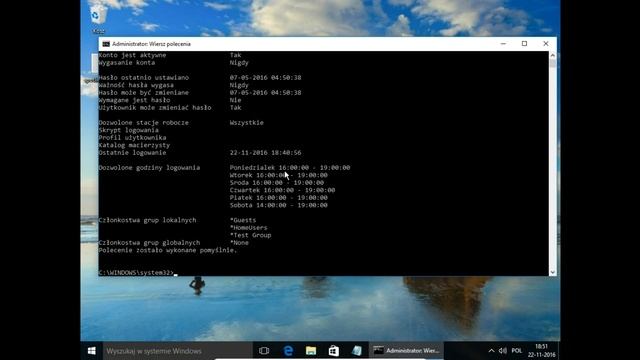Click the text 'Hasło ostatnio ustawiano'
The height and width of the screenshot is (360, 640).
(x=144, y=78)
